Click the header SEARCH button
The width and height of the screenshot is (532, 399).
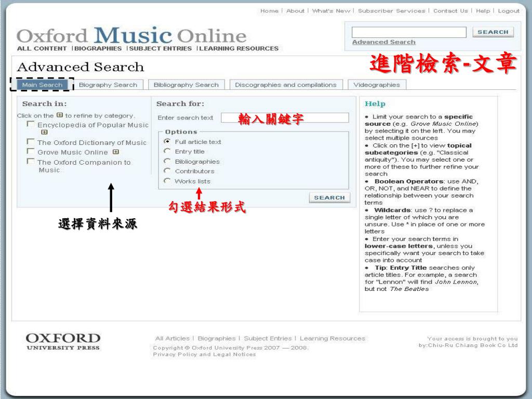(493, 32)
